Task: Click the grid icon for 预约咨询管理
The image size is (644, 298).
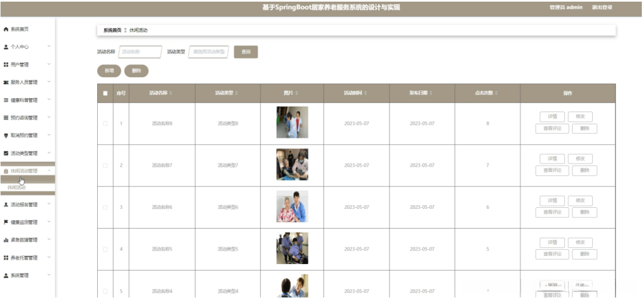Action: pyautogui.click(x=6, y=118)
